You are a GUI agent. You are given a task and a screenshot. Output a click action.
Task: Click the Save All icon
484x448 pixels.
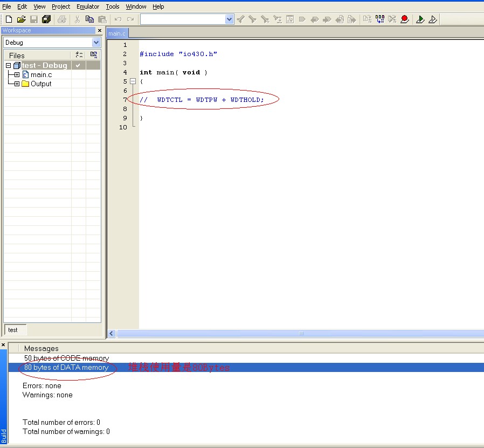click(46, 19)
